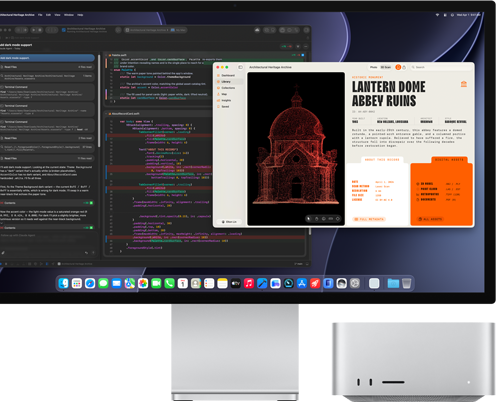Screen dimensions: 497x403
Task: Select the hand pan tool in 3D viewer toolbar
Action: (316, 219)
